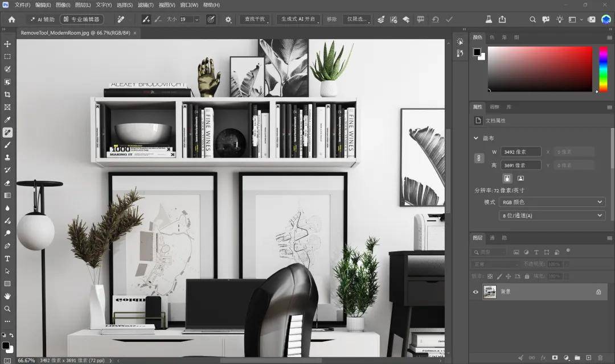The width and height of the screenshot is (615, 364).
Task: Open the RGB 颜色 mode dropdown
Action: (552, 202)
